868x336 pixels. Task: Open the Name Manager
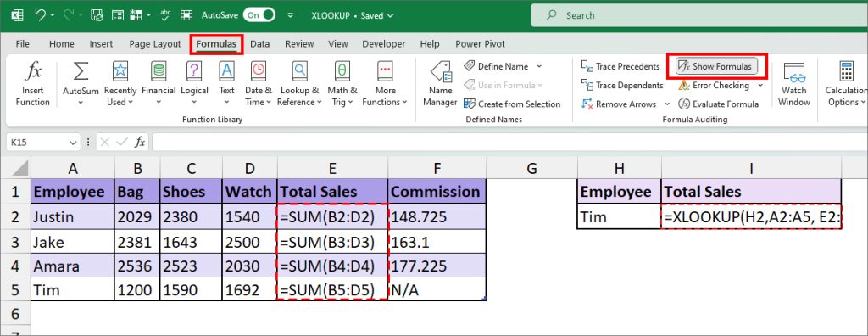click(440, 84)
